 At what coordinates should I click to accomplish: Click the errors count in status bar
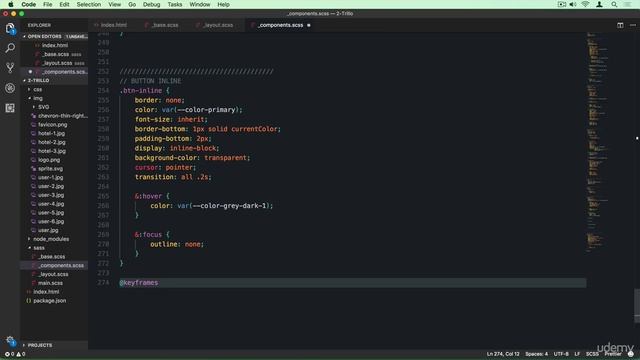[9, 354]
